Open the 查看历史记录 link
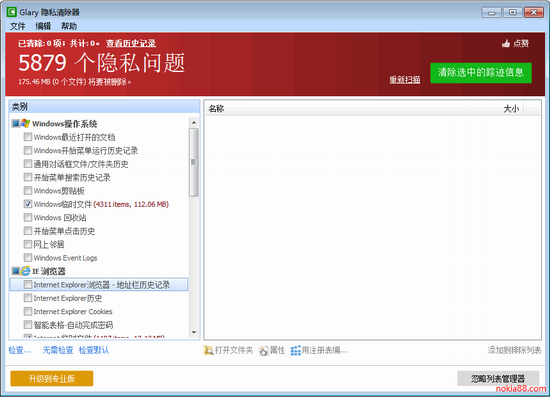The image size is (550, 398). click(x=131, y=43)
